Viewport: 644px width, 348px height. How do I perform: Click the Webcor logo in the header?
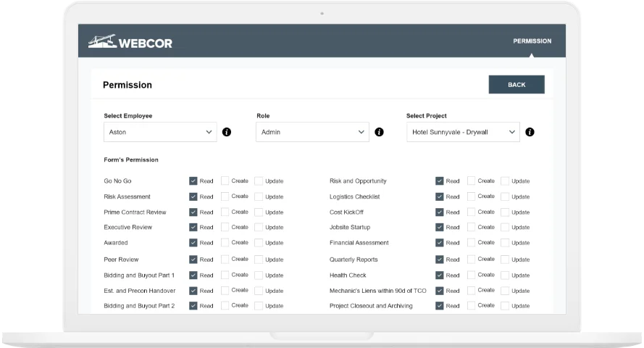point(130,42)
